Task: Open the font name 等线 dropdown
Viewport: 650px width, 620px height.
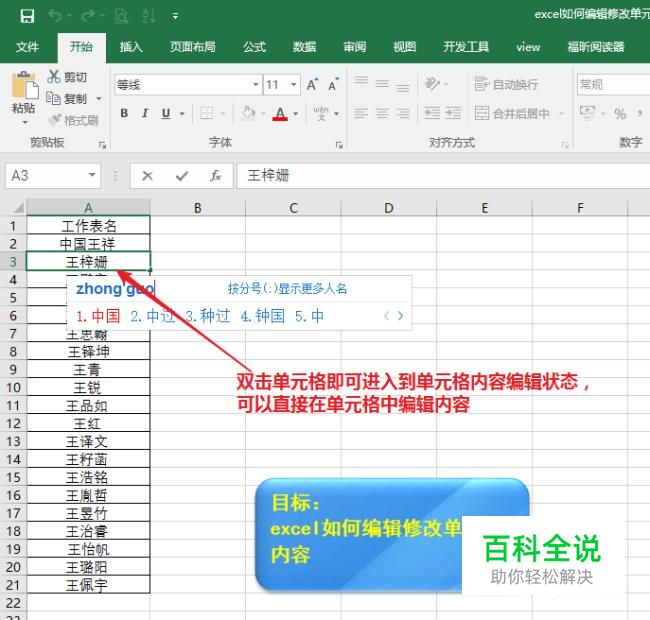Action: (256, 85)
